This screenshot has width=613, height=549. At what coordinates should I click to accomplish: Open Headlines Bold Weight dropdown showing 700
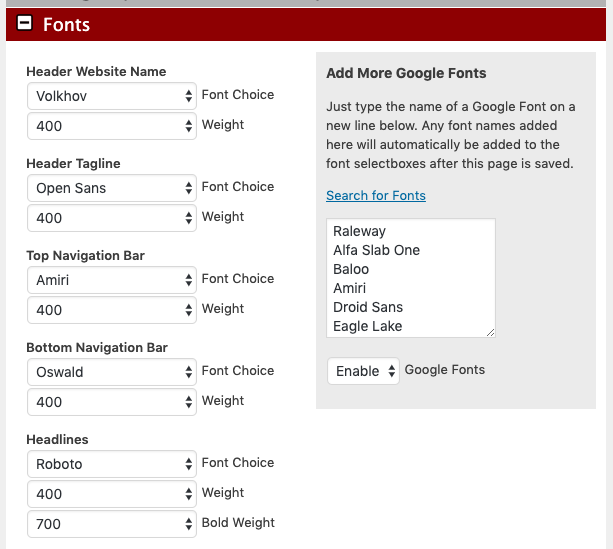[112, 524]
